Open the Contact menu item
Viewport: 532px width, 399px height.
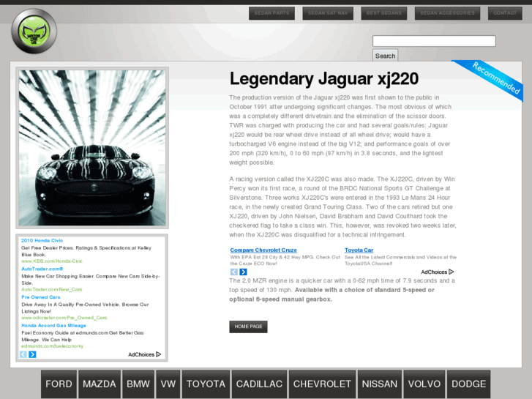tap(505, 13)
